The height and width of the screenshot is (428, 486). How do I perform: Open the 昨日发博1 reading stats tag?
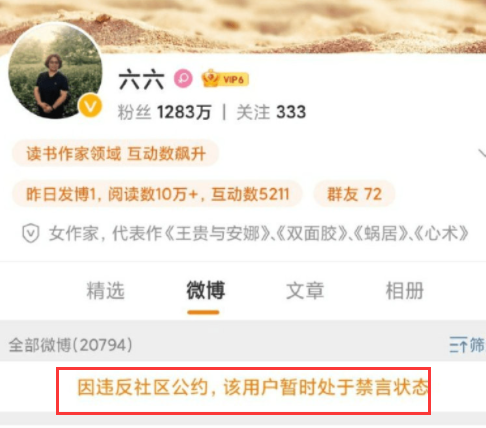(157, 194)
